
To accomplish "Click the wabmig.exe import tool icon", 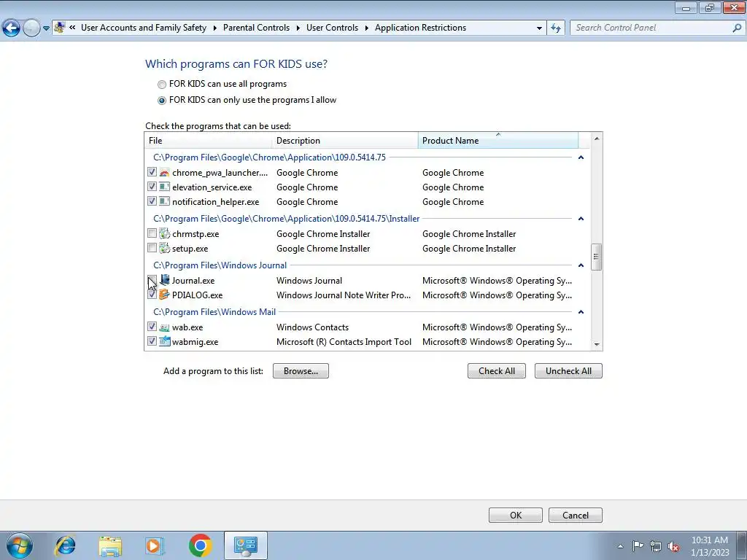I will point(164,341).
